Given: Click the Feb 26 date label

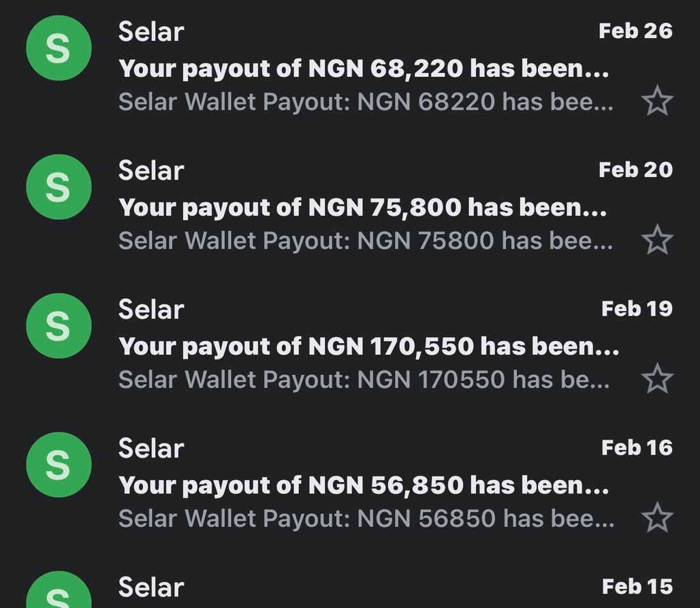Looking at the screenshot, I should click(635, 31).
